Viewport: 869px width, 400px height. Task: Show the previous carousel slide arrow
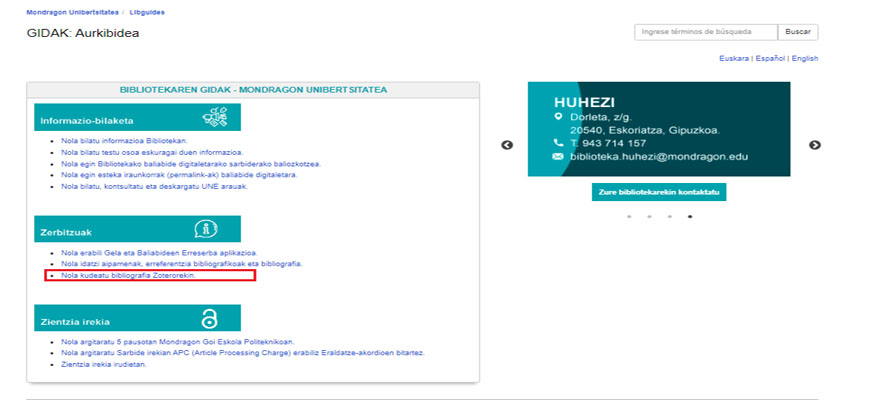tap(507, 145)
